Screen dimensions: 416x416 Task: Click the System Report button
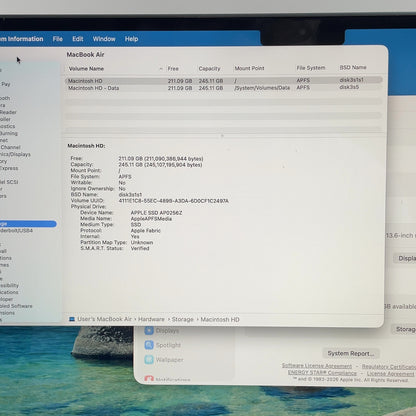point(351,353)
